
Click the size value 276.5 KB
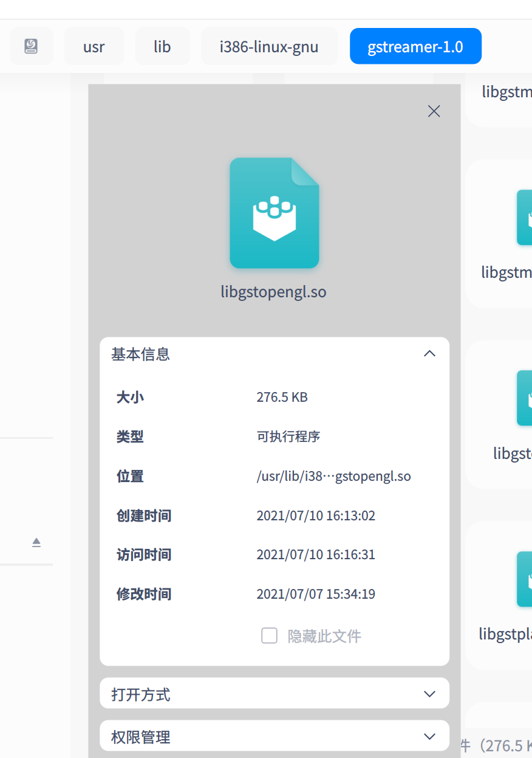(x=282, y=398)
